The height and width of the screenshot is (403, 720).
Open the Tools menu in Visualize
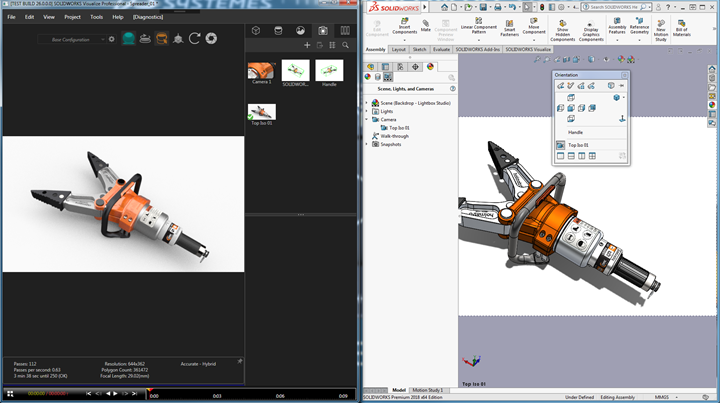pos(96,17)
